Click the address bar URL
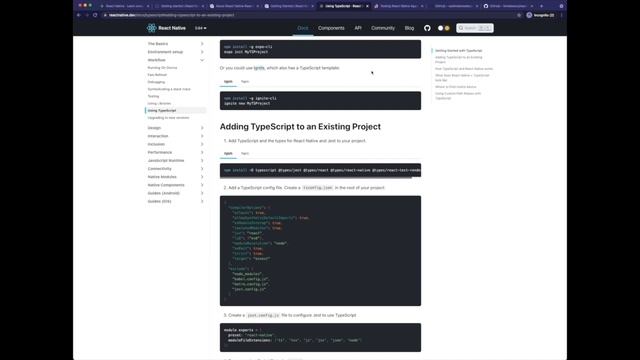The image size is (640, 360). tap(171, 15)
